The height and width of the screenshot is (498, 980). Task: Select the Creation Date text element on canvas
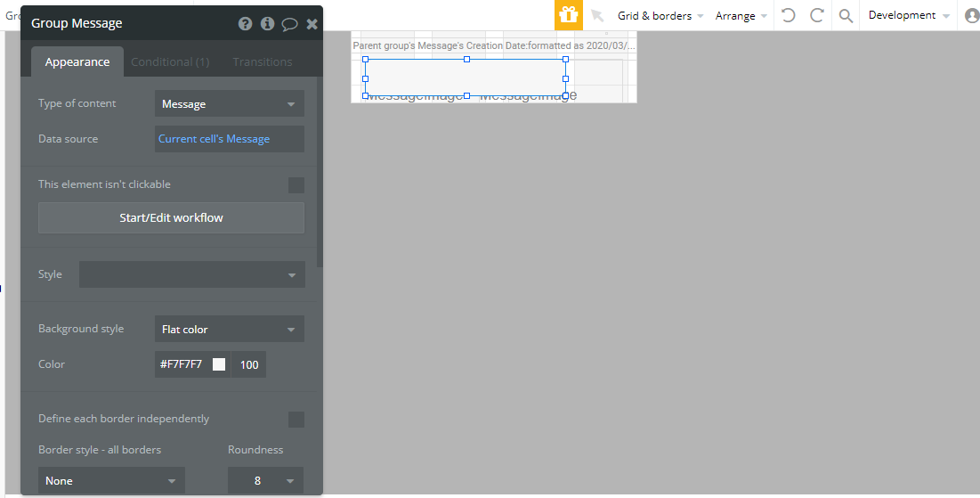click(x=493, y=45)
